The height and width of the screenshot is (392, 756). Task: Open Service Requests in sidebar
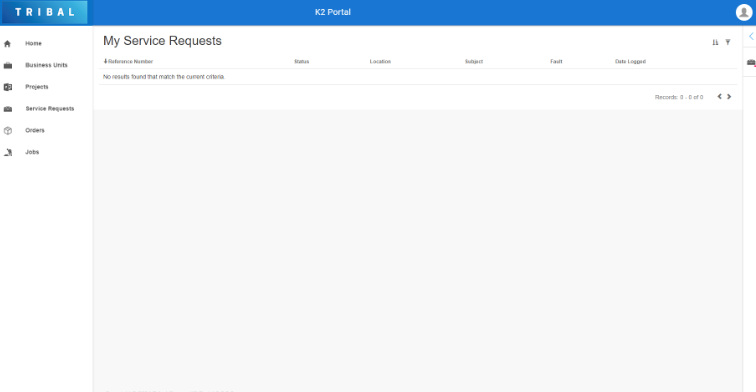[x=50, y=108]
